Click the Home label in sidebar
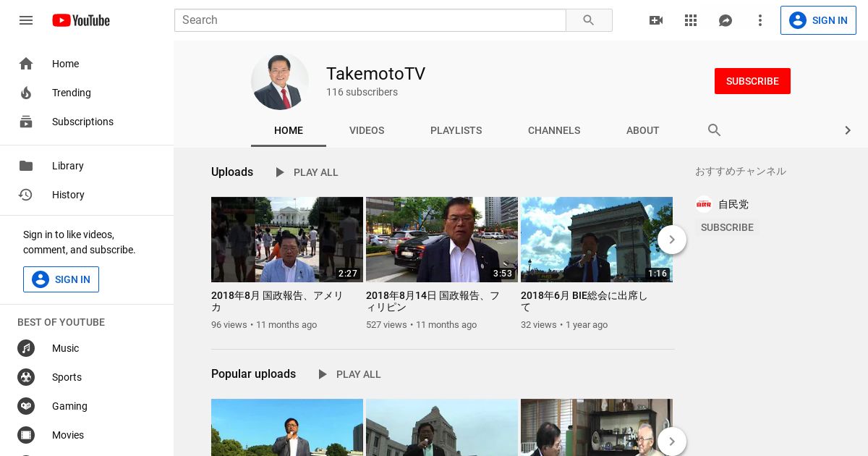This screenshot has height=456, width=868. pyautogui.click(x=65, y=64)
